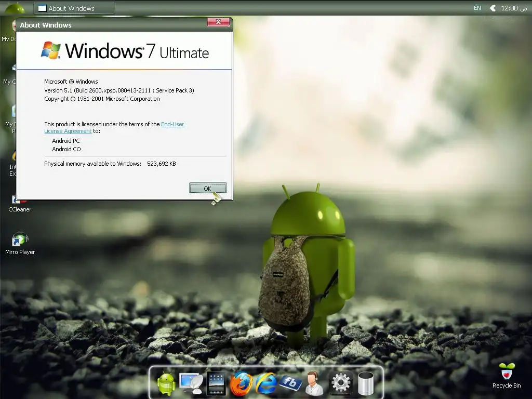Image resolution: width=532 pixels, height=399 pixels.
Task: Open Internet Explorer from the dock
Action: pyautogui.click(x=265, y=383)
